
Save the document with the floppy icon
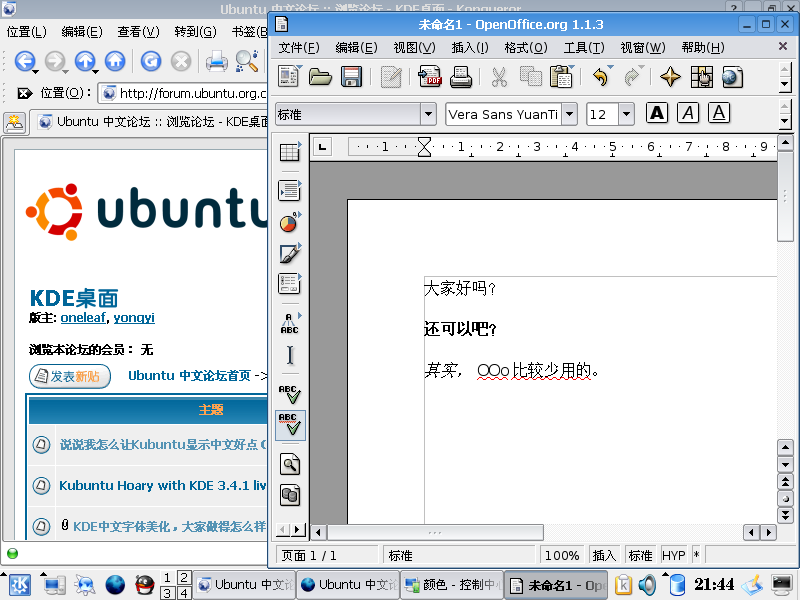[351, 77]
